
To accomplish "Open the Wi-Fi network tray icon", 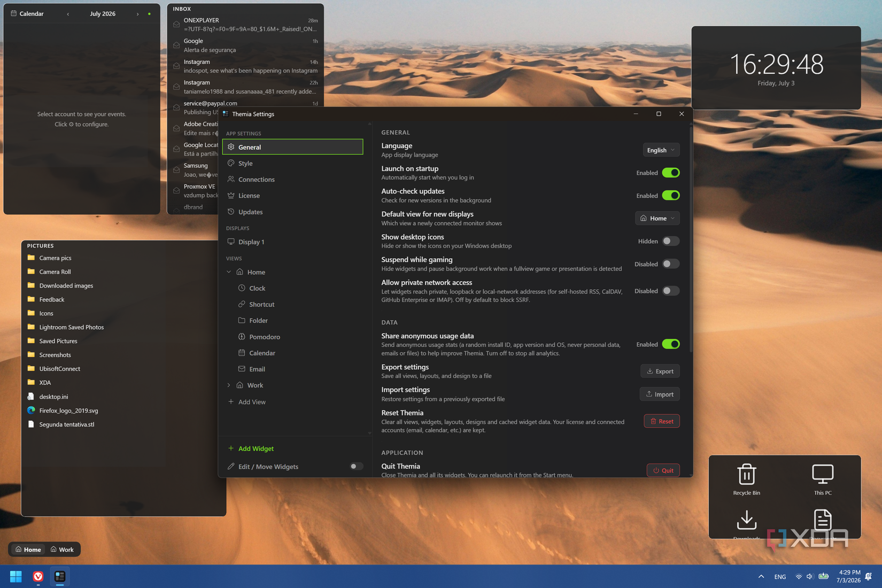I will point(799,577).
